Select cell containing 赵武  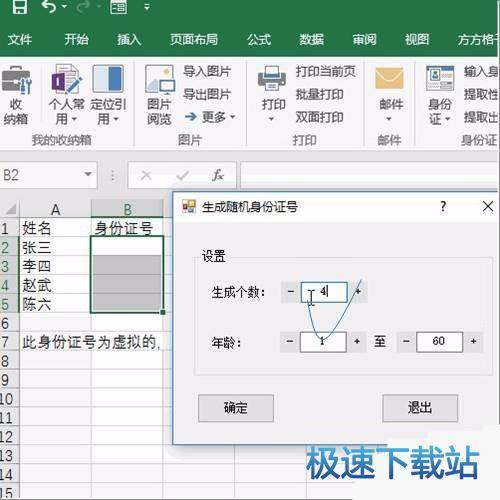pos(55,285)
